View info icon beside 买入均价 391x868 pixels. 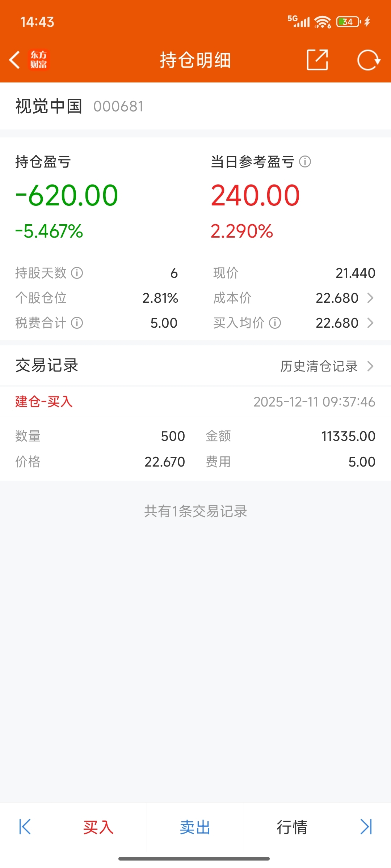[275, 323]
